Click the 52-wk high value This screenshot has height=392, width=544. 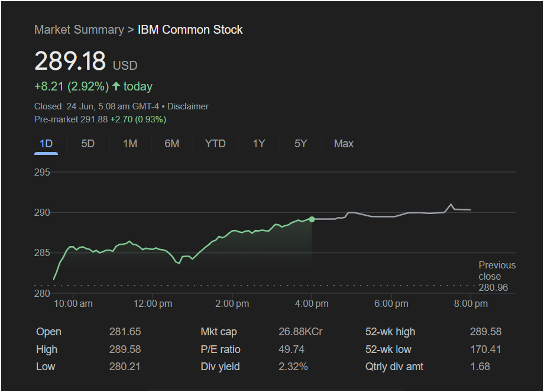485,332
